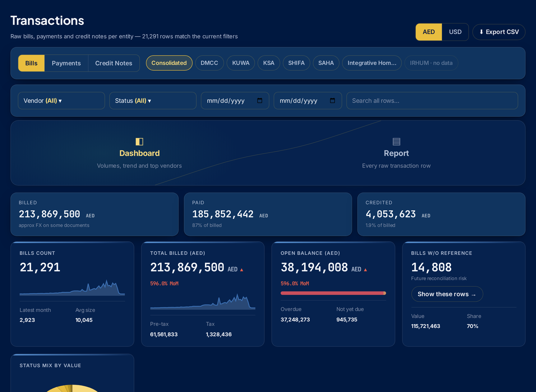
Task: Click the second mm/dd/yyyy date field
Action: click(308, 101)
